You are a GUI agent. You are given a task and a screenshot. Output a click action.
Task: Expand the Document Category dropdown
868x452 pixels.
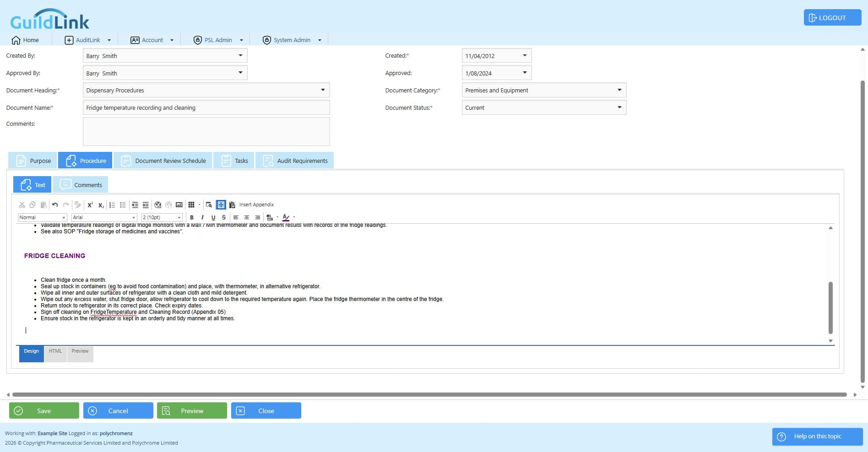pos(619,90)
